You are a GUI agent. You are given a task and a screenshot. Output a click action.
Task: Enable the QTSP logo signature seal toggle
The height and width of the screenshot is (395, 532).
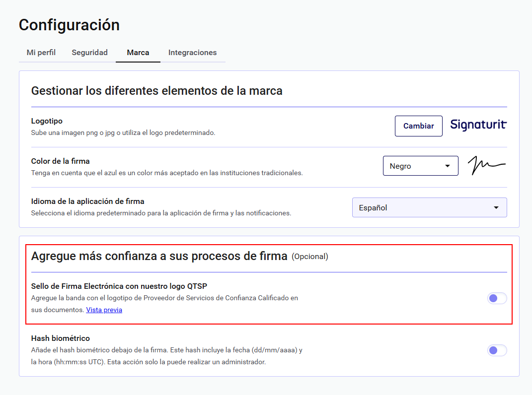coord(497,298)
